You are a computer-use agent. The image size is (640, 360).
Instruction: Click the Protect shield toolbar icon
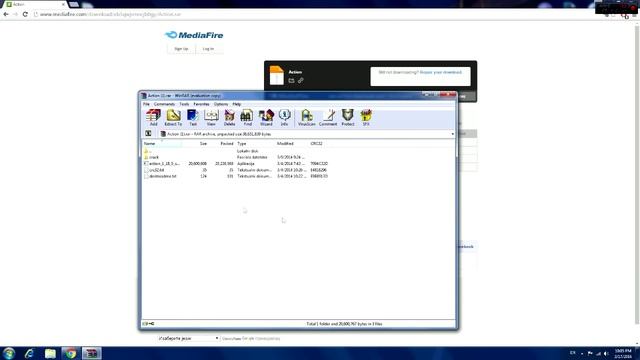(x=348, y=118)
